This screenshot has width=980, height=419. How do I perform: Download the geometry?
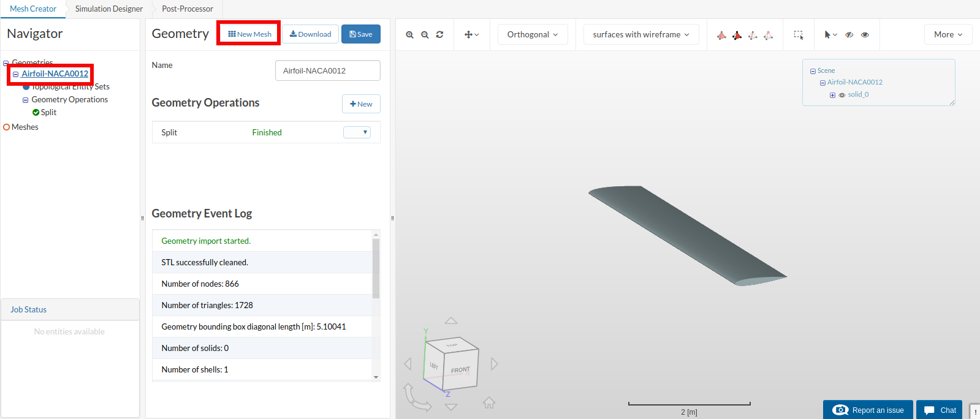click(x=310, y=34)
